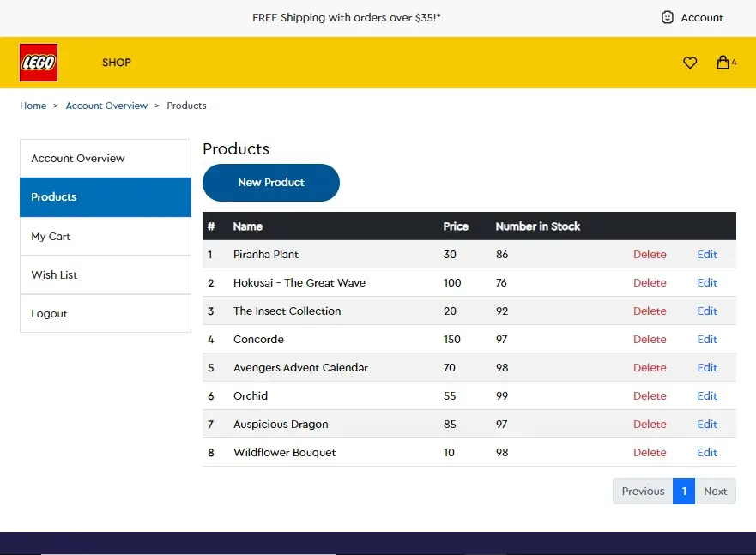Screen dimensions: 756x555
Task: Click the Piranha Plant name cell
Action: 266,255
